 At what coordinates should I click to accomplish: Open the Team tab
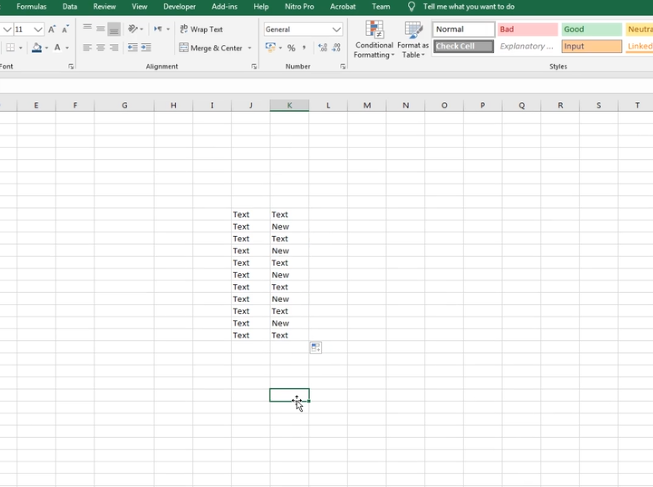tap(381, 7)
